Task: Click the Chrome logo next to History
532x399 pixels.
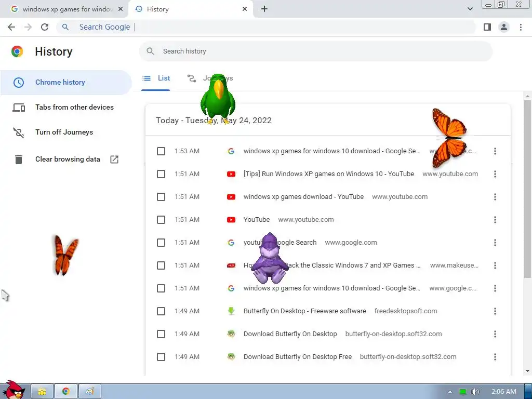Action: coord(17,51)
